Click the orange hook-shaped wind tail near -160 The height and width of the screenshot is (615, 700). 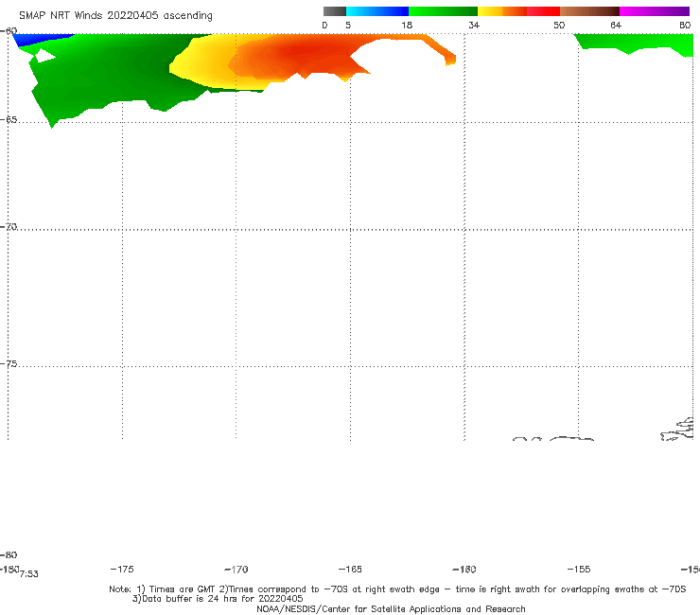[x=440, y=50]
